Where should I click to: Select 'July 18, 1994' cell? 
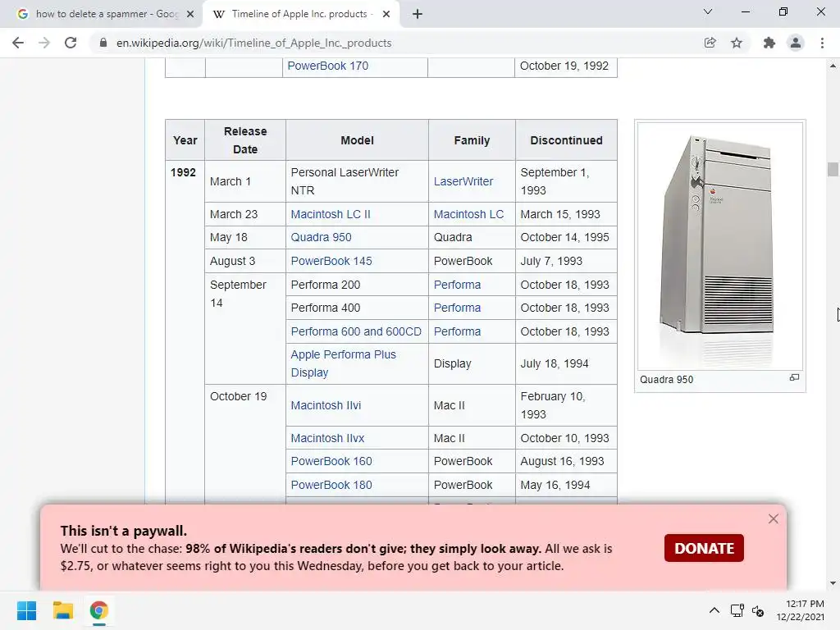[x=566, y=363]
